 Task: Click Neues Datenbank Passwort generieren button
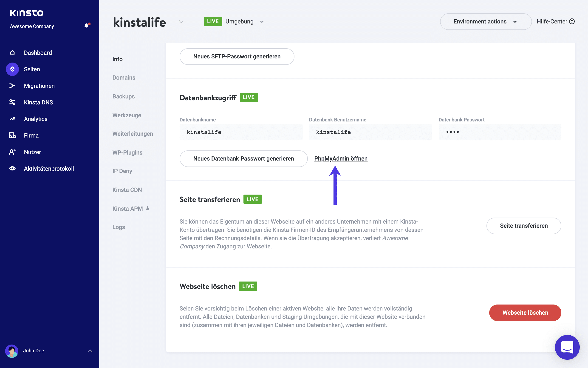pos(243,158)
